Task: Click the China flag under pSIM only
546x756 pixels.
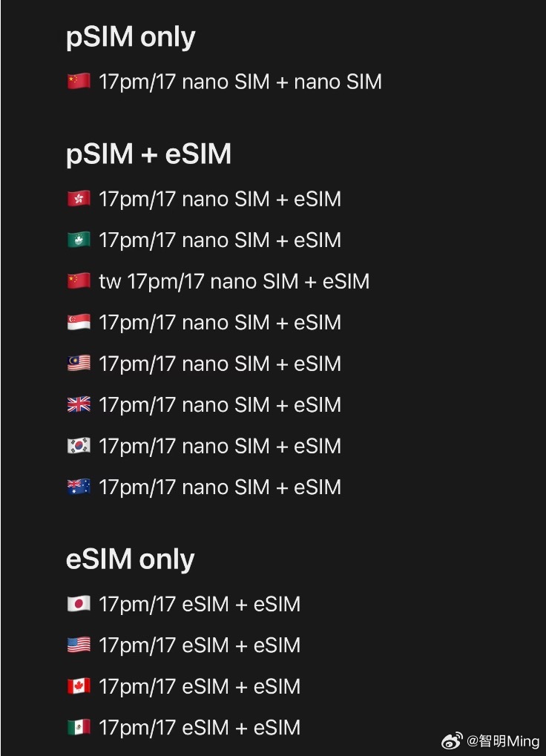Action: (79, 82)
